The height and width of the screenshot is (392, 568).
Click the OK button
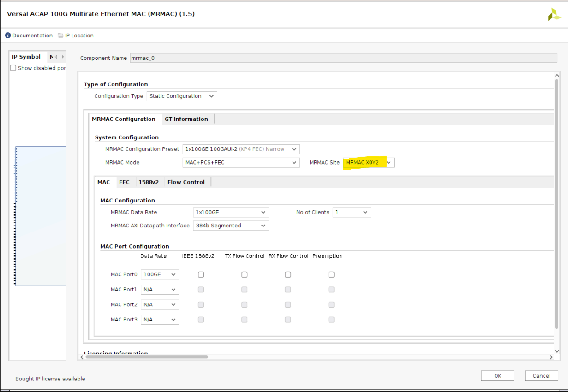[497, 376]
